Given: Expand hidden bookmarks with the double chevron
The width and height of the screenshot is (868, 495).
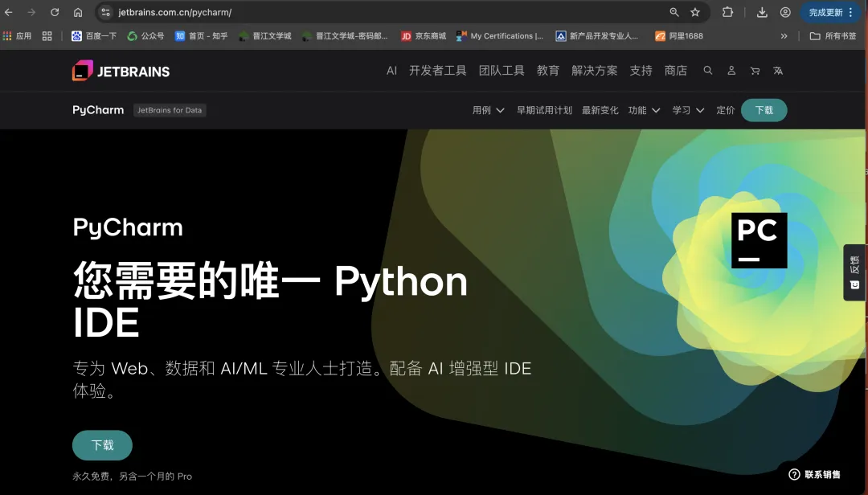Looking at the screenshot, I should tap(784, 36).
